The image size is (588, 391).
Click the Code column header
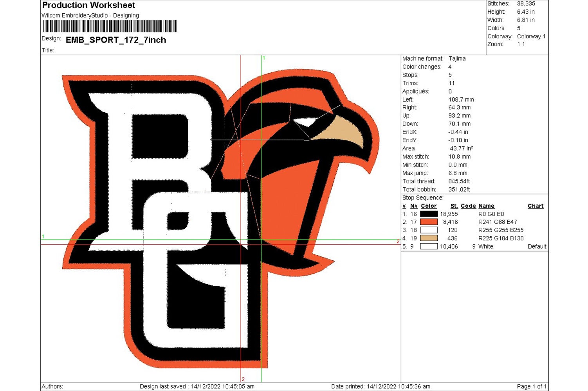coord(468,206)
